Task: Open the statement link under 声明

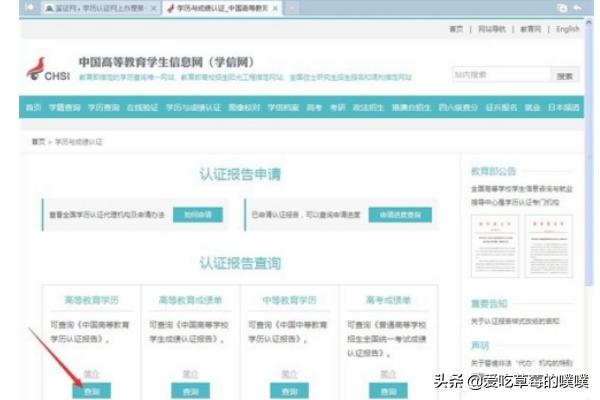Action: point(522,362)
